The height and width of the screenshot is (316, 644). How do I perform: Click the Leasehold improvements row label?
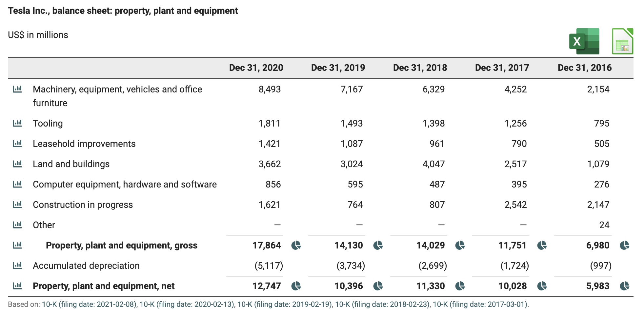tap(84, 144)
